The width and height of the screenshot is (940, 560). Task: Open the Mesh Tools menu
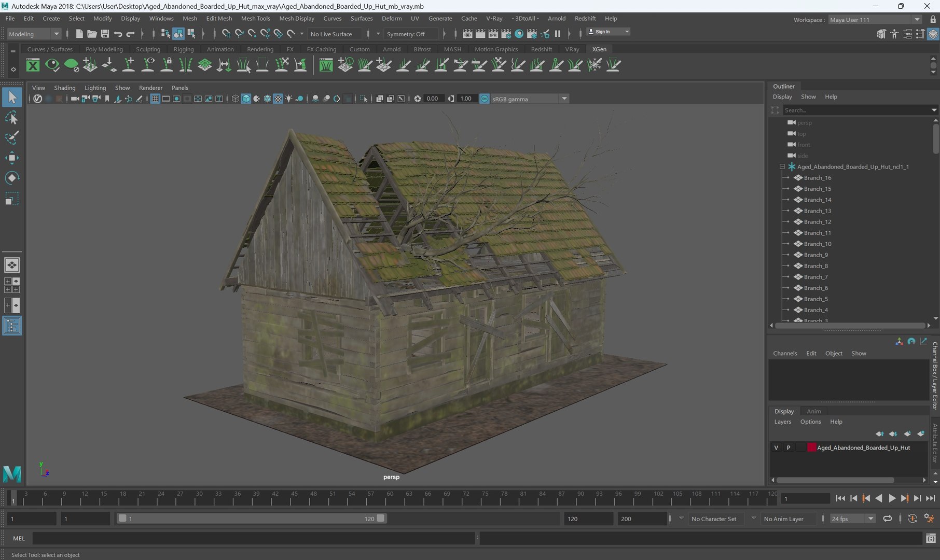click(x=255, y=18)
